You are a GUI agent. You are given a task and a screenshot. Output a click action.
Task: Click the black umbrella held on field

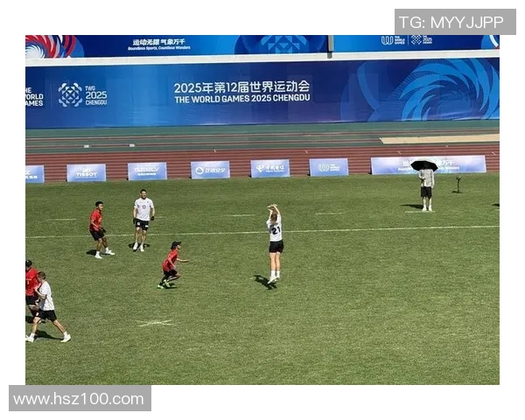coord(423,165)
